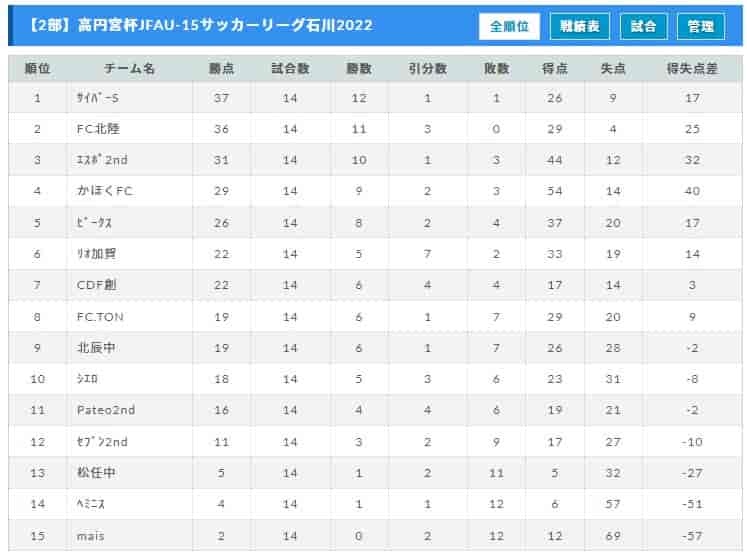Screen dimensions: 747x554
Task: Click the league title in blue header
Action: point(201,25)
